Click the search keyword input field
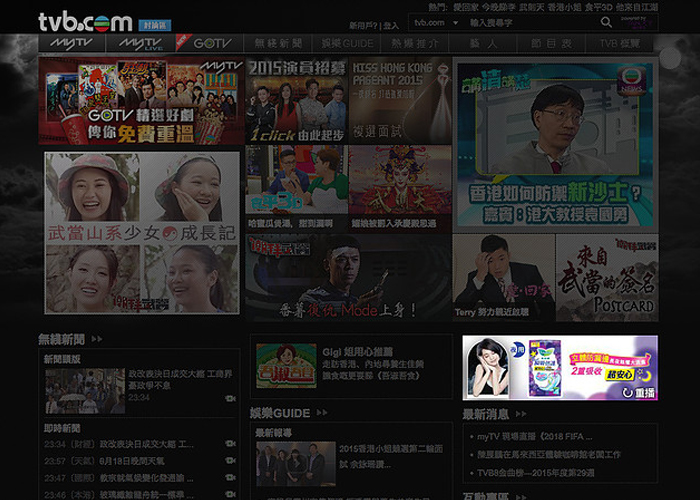 click(x=527, y=22)
